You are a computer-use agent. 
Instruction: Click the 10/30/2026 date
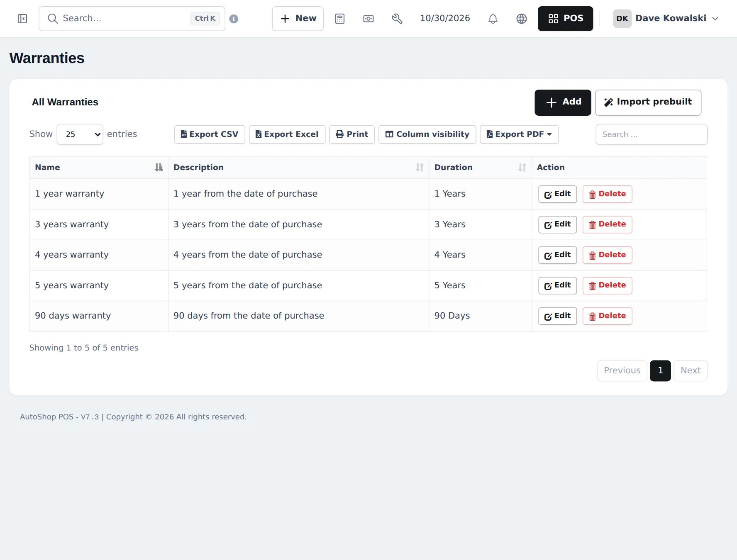pyautogui.click(x=445, y=18)
